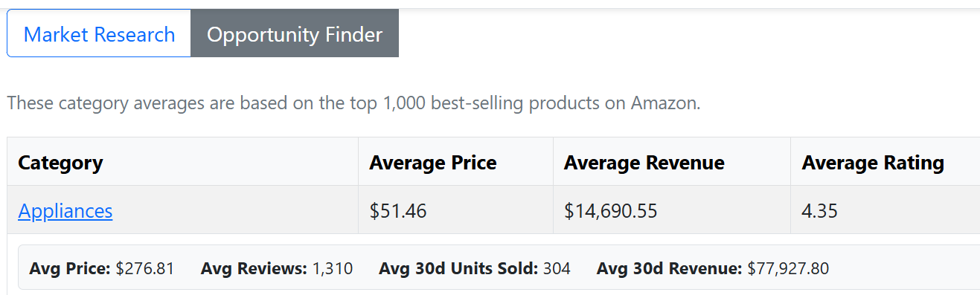Viewport: 980px width, 295px height.
Task: Click the 1,310 reviews value
Action: pyautogui.click(x=332, y=268)
